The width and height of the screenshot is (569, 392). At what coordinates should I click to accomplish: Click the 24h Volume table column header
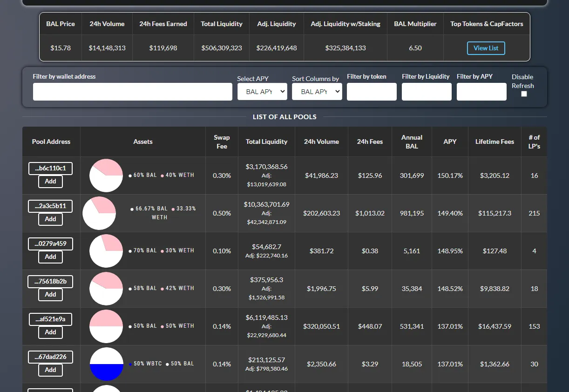click(x=321, y=142)
